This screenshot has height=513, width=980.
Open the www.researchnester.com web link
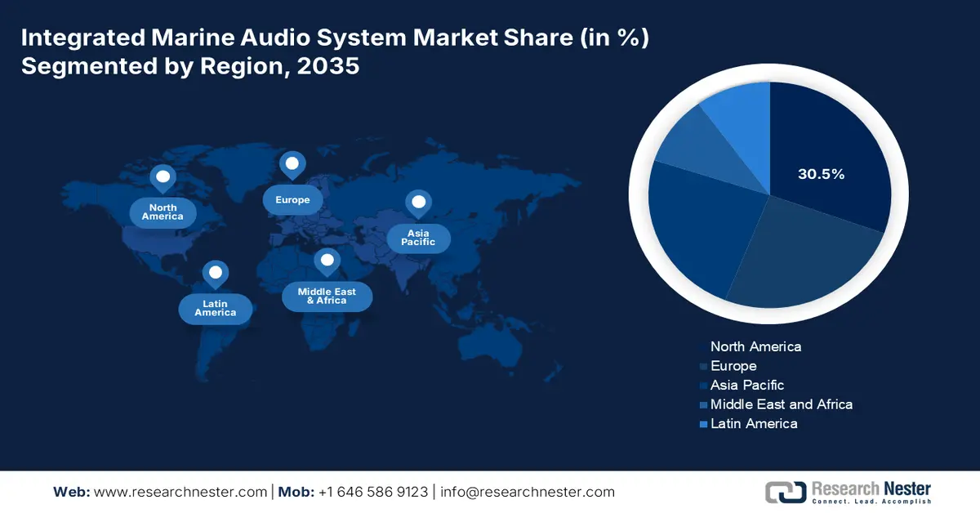coord(180,492)
